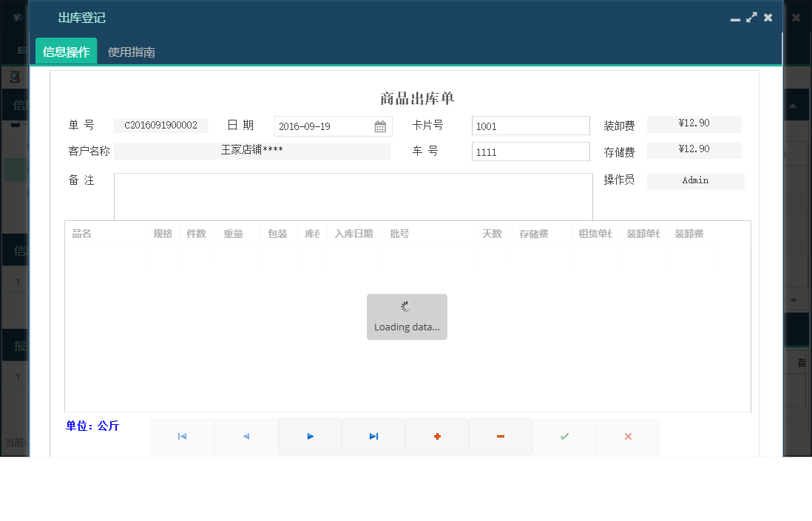
Task: Open the calendar date picker for 日期
Action: tap(380, 126)
